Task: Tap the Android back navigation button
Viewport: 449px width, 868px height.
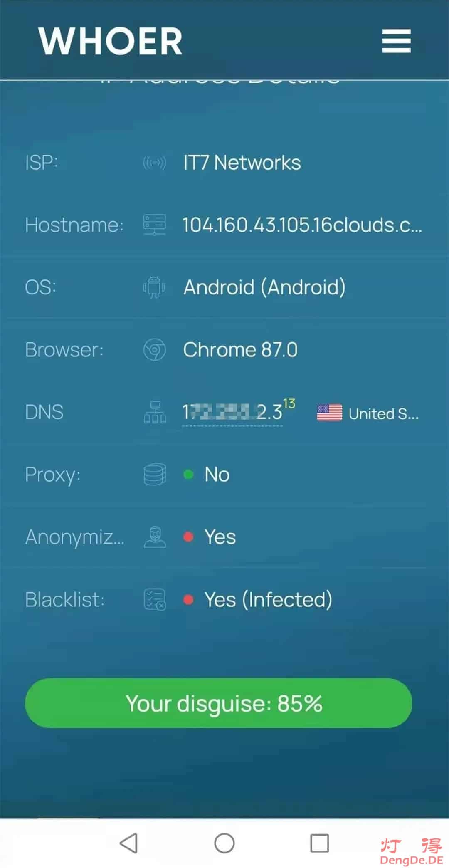Action: point(128,843)
